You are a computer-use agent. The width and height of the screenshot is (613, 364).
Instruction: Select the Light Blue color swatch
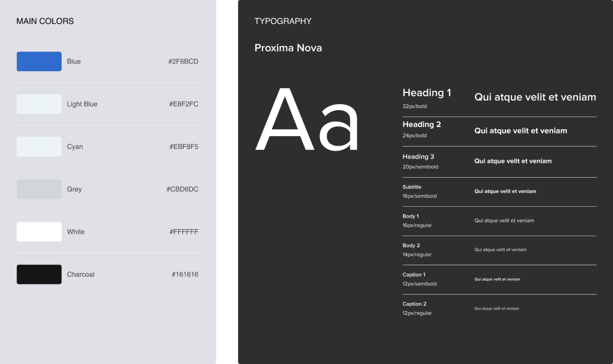(x=39, y=104)
